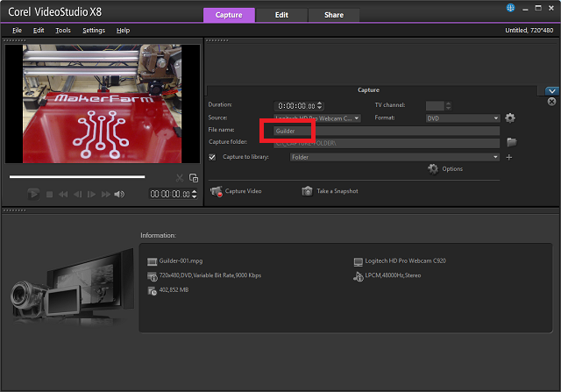Screen dimensions: 561x392
Task: Open the Capture to library Folder dropdown
Action: point(394,157)
